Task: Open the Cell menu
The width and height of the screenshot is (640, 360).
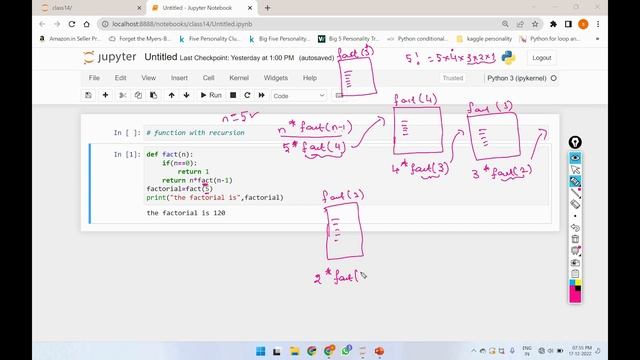Action: click(209, 78)
